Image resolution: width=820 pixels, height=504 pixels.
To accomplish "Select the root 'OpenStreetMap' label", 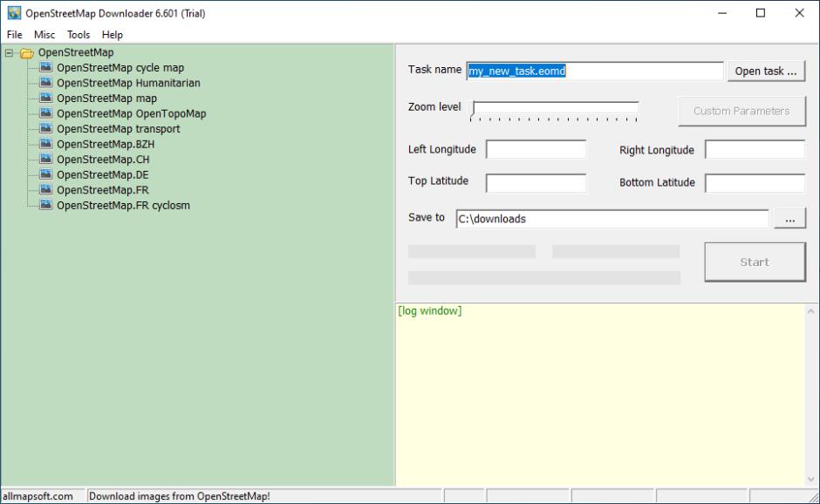I will click(76, 52).
